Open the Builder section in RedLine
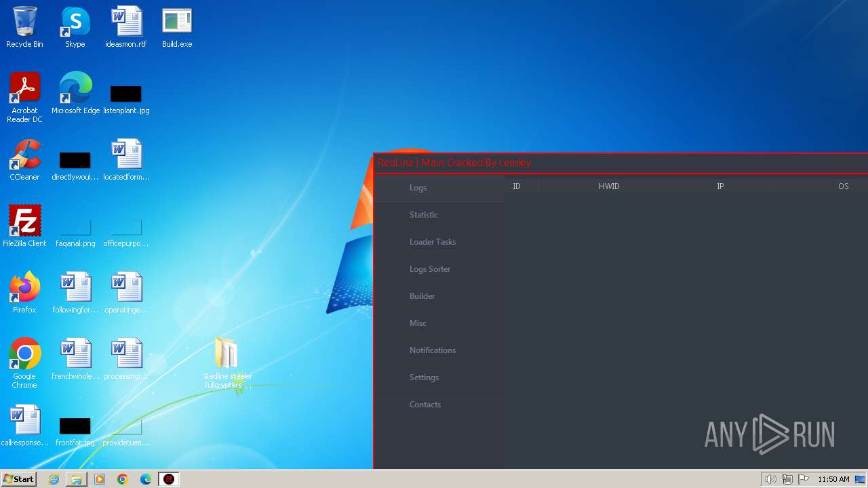The width and height of the screenshot is (868, 488). 439,296
